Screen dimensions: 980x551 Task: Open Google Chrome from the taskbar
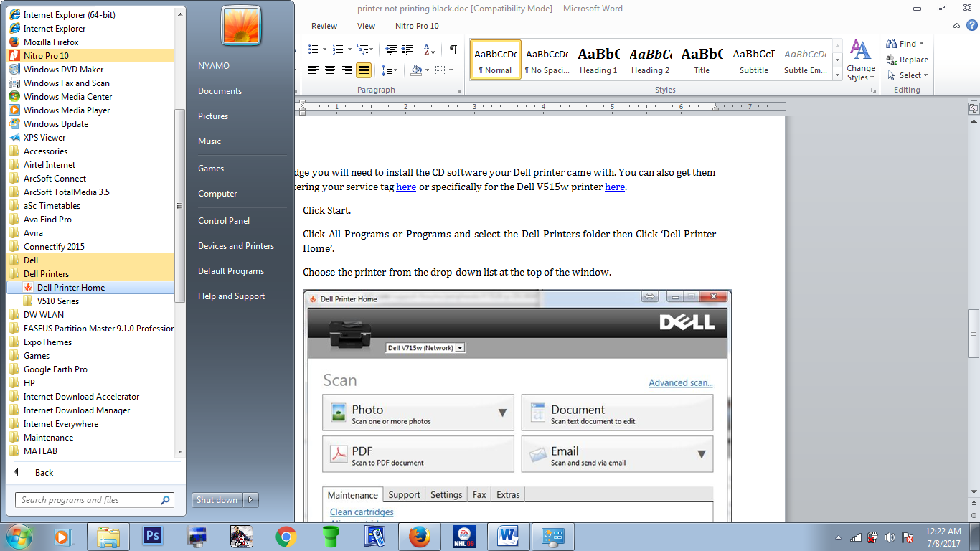click(286, 536)
